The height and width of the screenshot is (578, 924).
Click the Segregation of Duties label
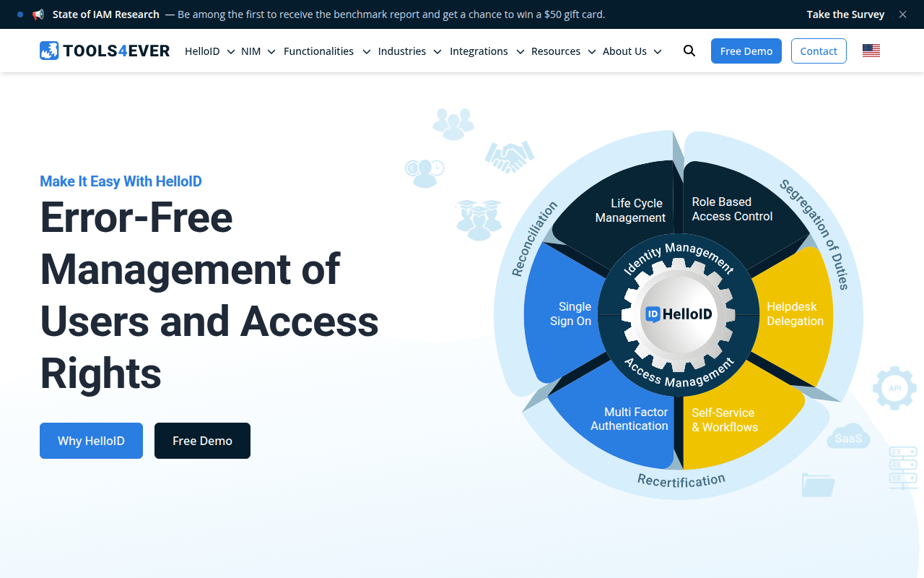click(815, 235)
